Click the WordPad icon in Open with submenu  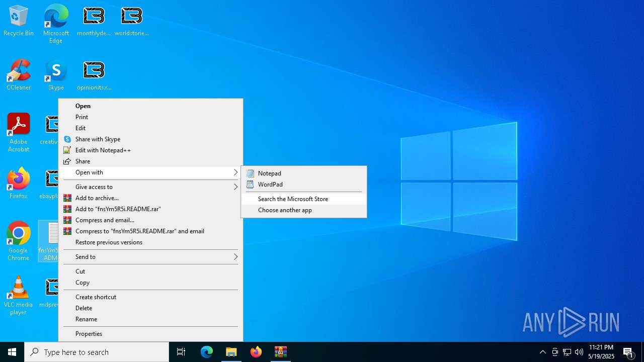click(251, 185)
